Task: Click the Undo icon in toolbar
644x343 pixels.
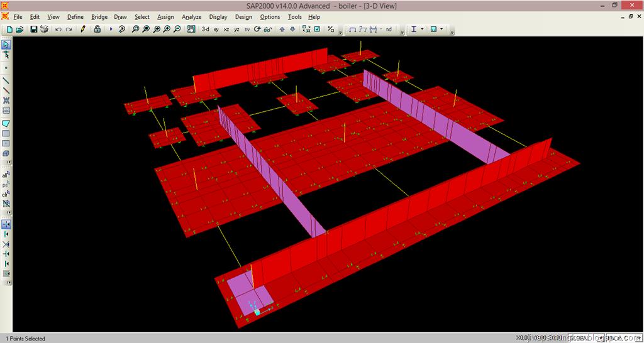Action: tap(58, 29)
